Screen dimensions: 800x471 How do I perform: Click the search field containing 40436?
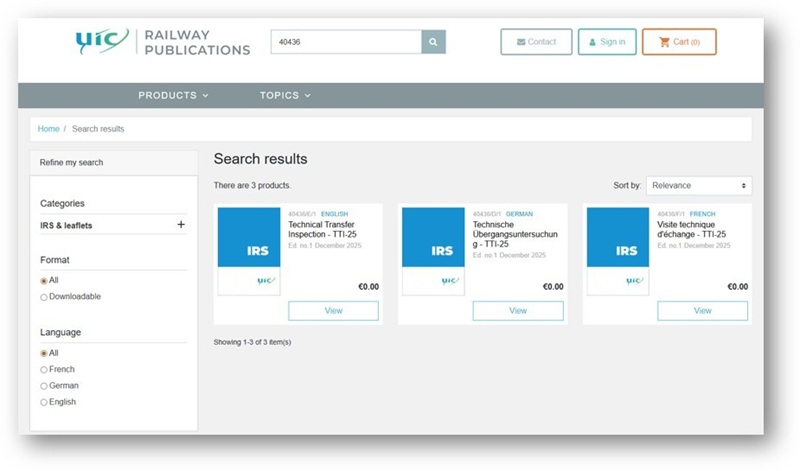(x=345, y=42)
